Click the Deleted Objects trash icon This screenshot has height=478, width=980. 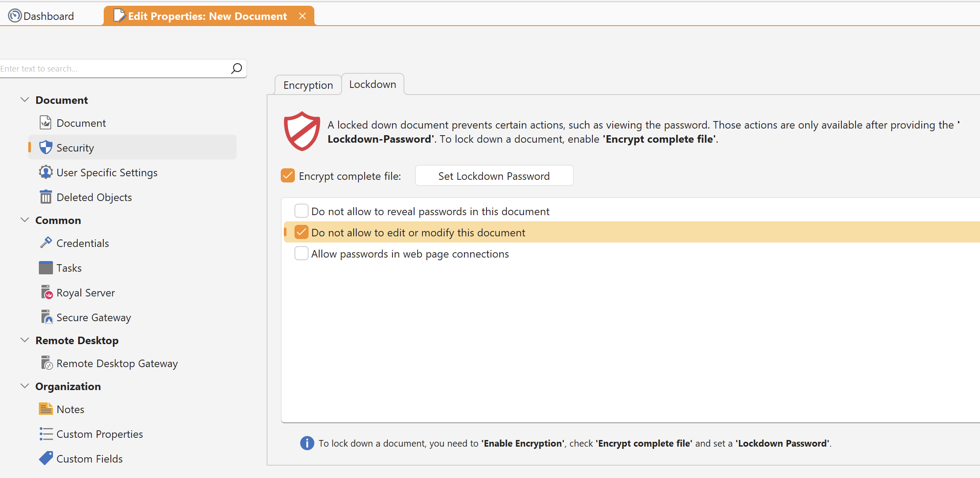[46, 197]
